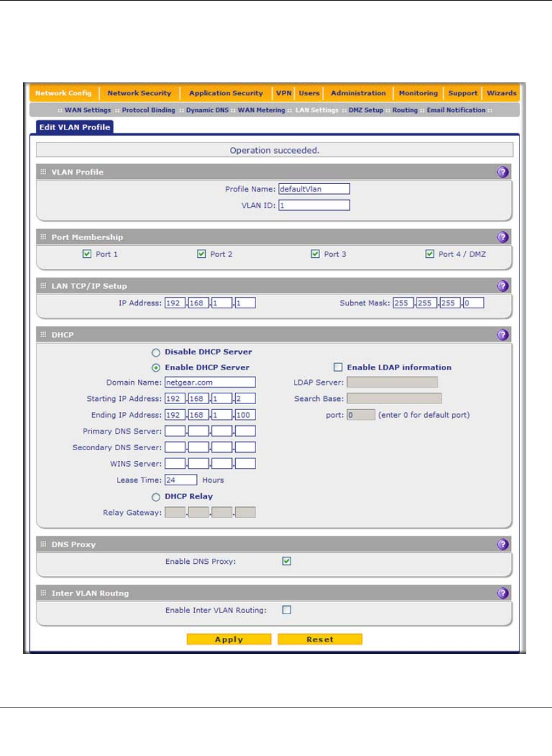Uncheck the Port 1 membership checkbox
552x756 pixels.
(x=87, y=253)
